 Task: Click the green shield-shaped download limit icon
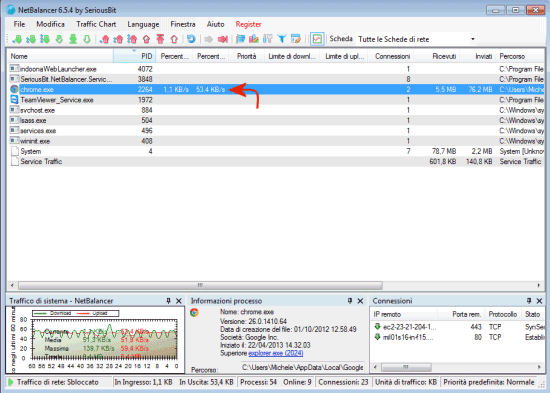point(59,39)
